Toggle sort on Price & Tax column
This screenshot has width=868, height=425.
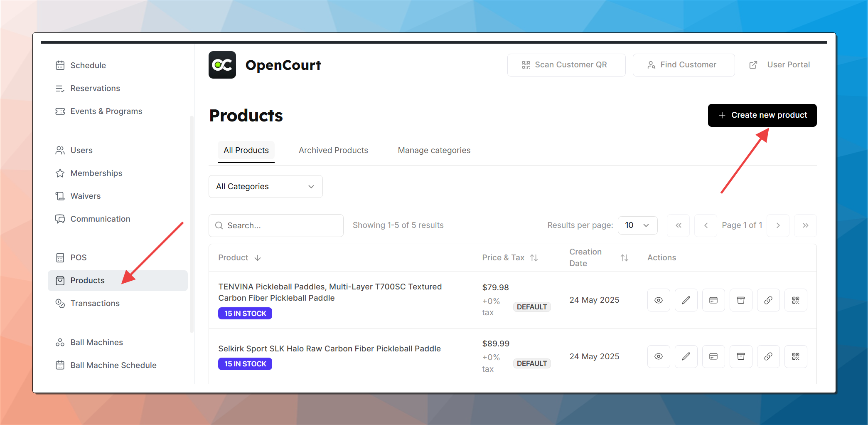click(x=534, y=258)
